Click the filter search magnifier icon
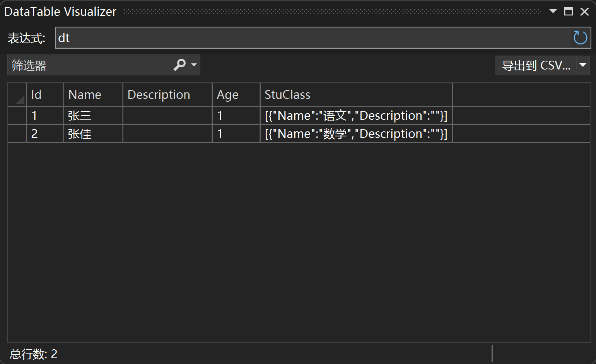Image resolution: width=596 pixels, height=364 pixels. pyautogui.click(x=179, y=65)
